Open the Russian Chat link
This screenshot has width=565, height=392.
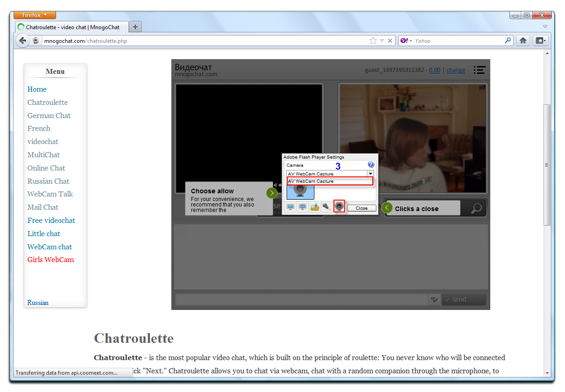click(48, 181)
